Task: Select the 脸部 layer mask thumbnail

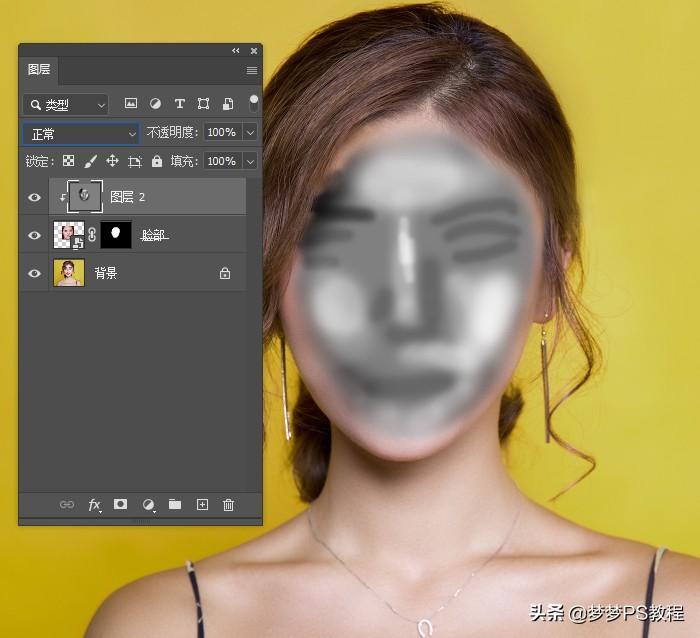Action: click(x=116, y=235)
